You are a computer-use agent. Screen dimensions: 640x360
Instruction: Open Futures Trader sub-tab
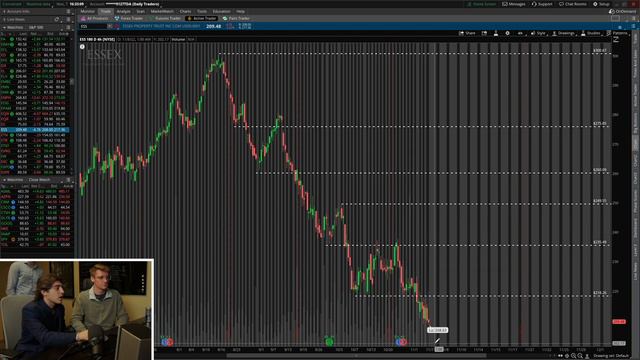tap(165, 18)
